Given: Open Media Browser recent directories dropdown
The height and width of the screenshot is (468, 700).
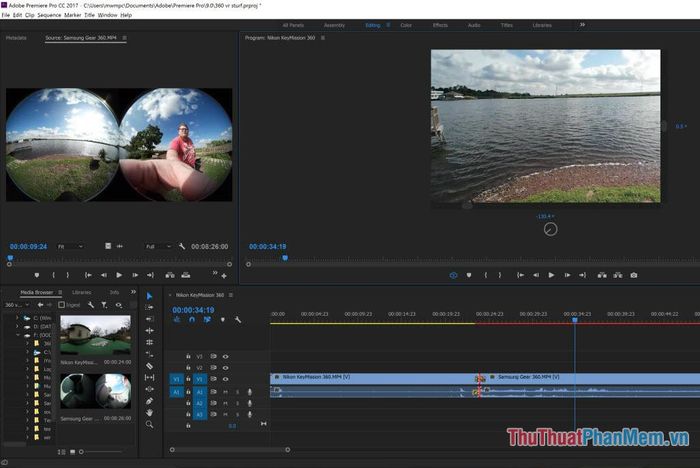Looking at the screenshot, I should pyautogui.click(x=17, y=305).
